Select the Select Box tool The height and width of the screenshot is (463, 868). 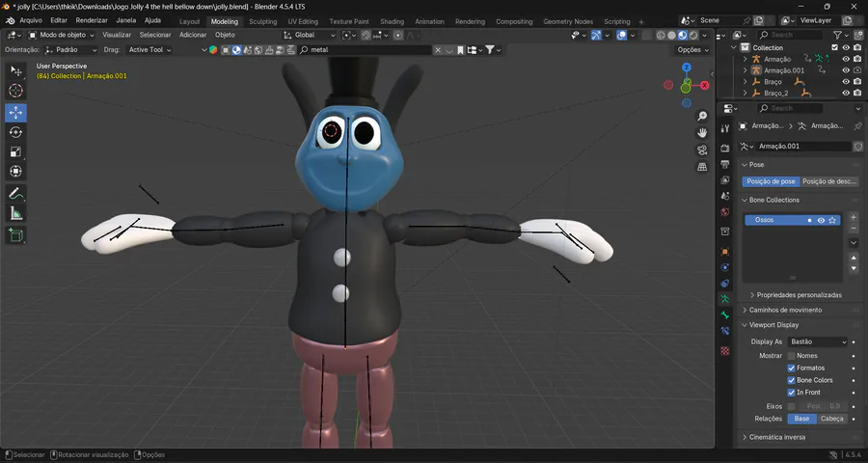(16, 70)
